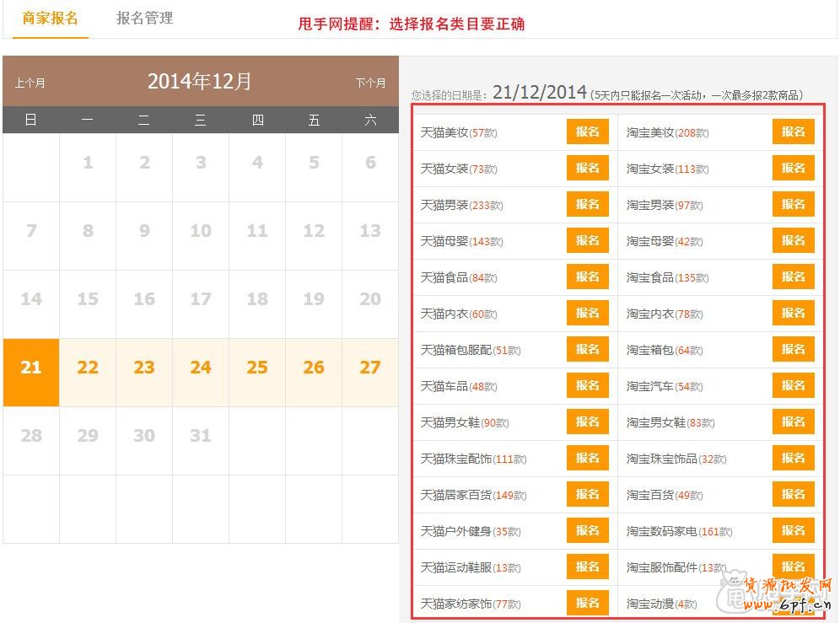Choose date 25 in the calendar
The image size is (840, 623).
click(x=257, y=368)
